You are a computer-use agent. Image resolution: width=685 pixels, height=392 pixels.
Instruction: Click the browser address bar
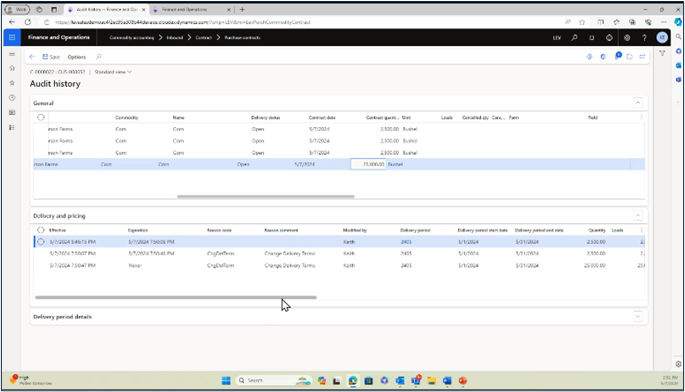click(x=301, y=22)
